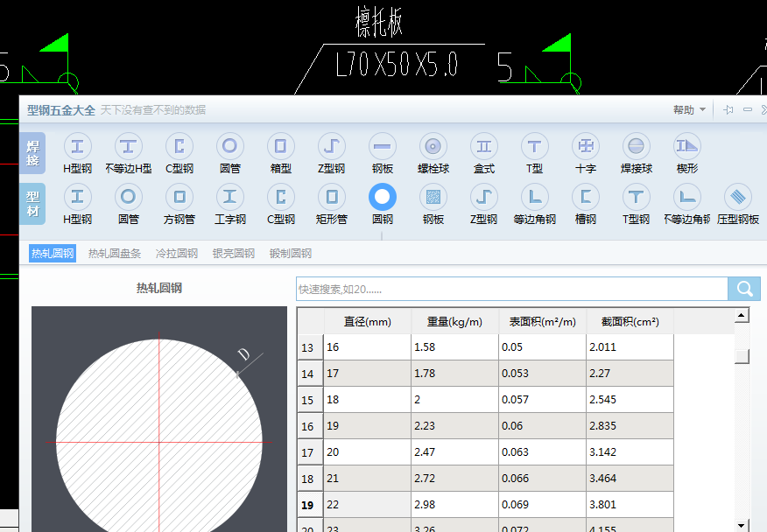The image size is (767, 532).
Task: Click section area cell 2.835
Action: 630,426
